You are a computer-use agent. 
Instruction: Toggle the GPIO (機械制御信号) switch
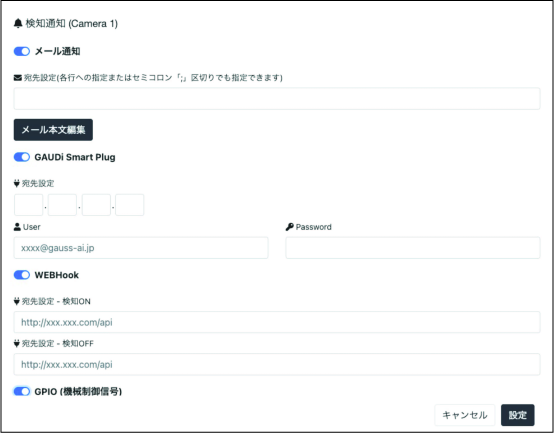pyautogui.click(x=22, y=391)
